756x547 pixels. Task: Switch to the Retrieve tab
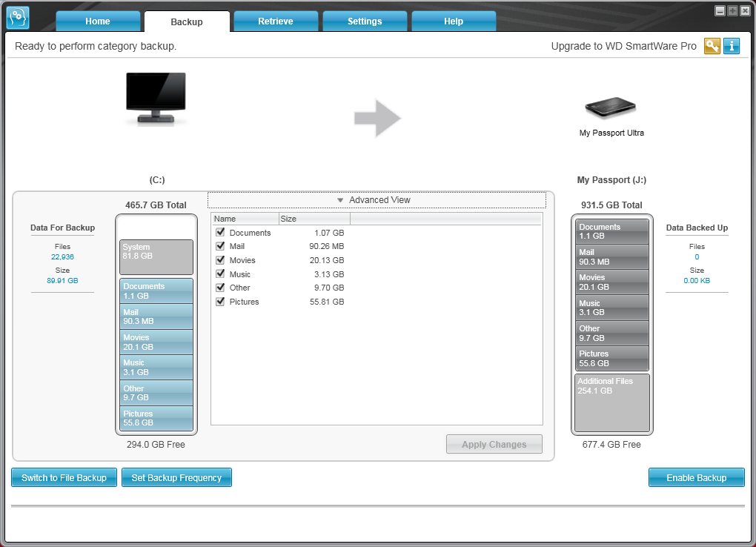tap(276, 21)
